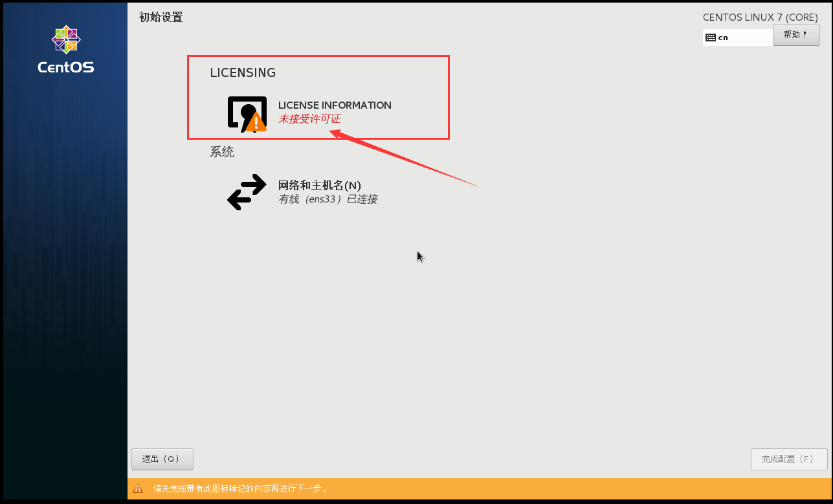Click the 系统 section heading
Viewport: 833px width, 504px height.
point(222,152)
